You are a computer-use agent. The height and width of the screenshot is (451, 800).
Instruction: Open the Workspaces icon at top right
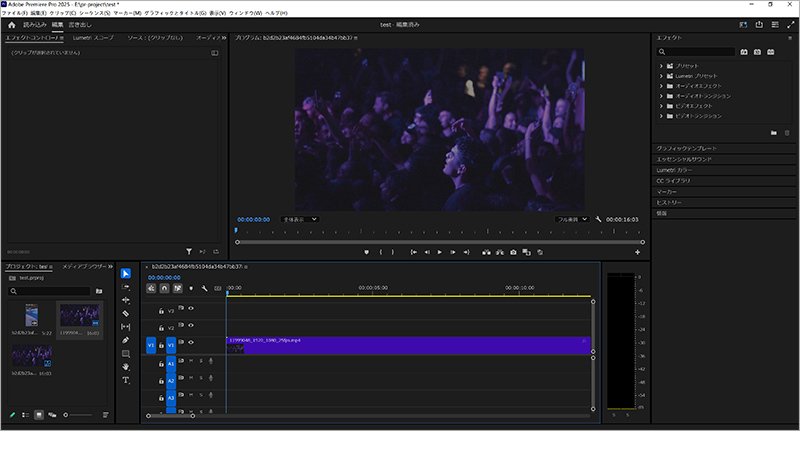775,24
